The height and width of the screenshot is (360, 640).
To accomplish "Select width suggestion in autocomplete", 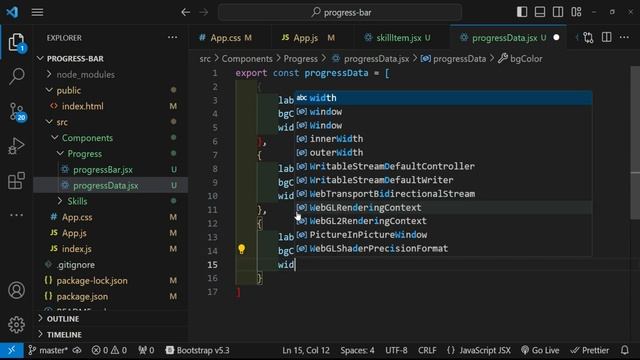I will (x=444, y=98).
